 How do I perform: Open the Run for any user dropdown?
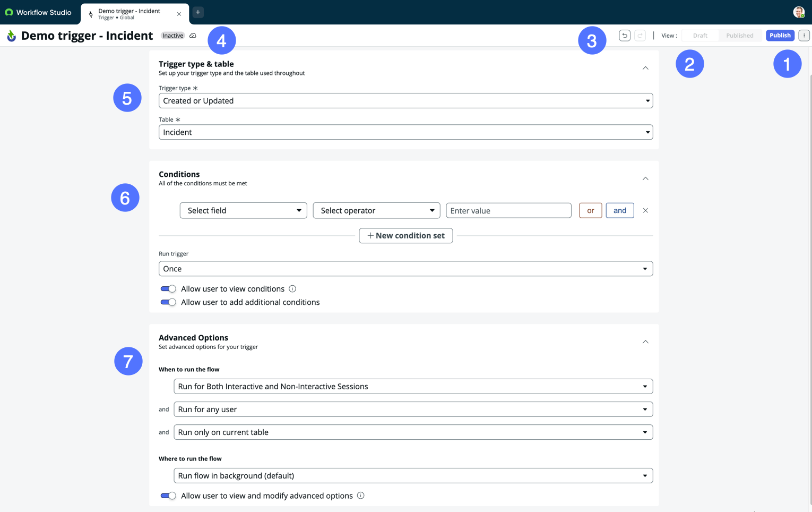[413, 409]
